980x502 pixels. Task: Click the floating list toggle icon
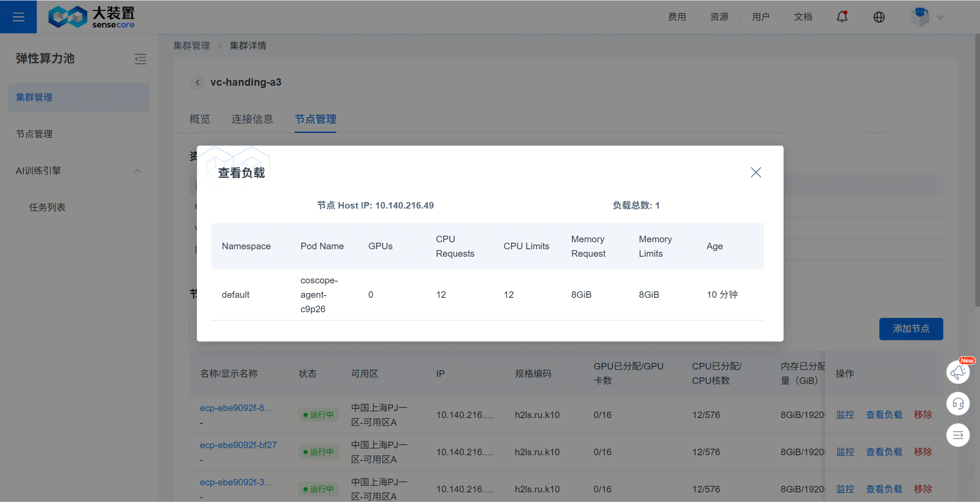click(958, 435)
